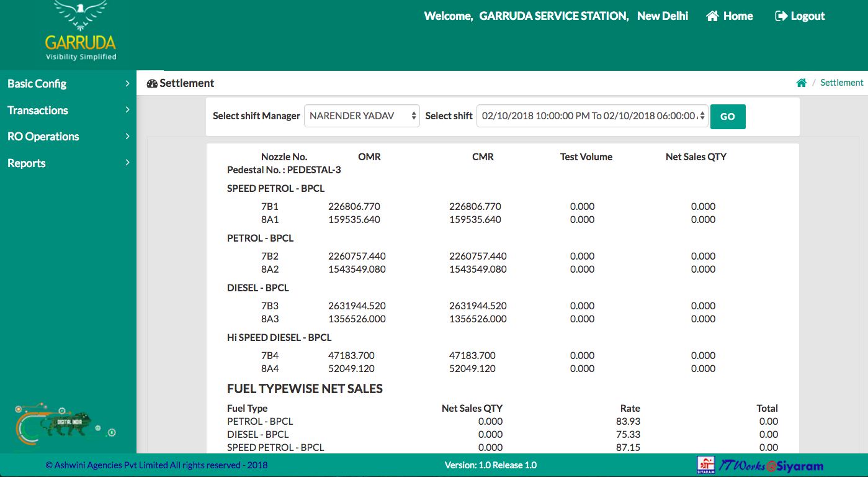
Task: Expand the Transactions chevron
Action: point(127,110)
